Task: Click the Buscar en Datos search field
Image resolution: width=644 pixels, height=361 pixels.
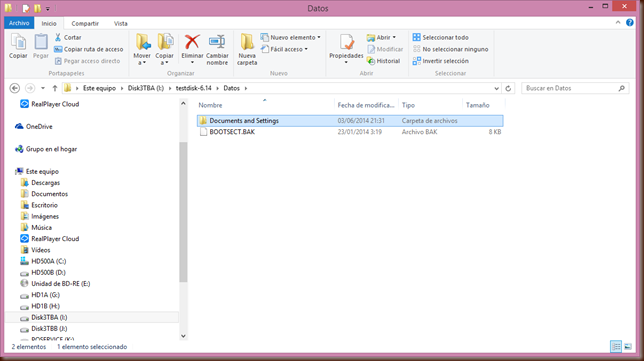Action: (x=575, y=88)
